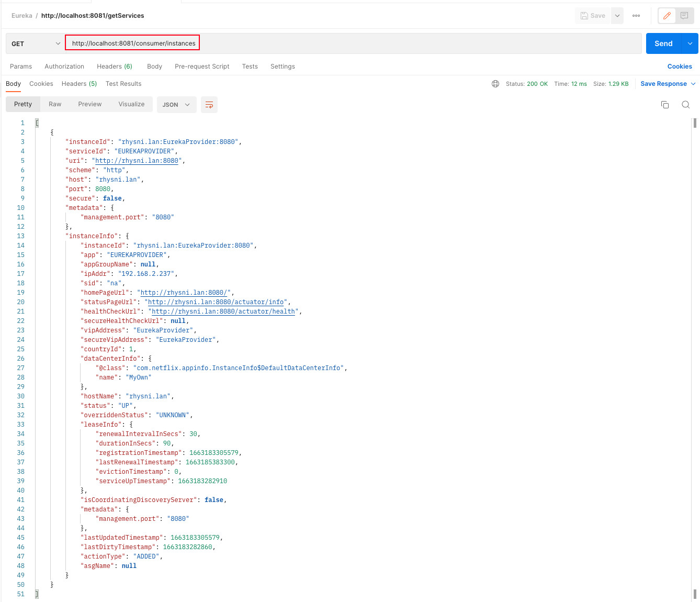Click the Cookies link near Send

(x=680, y=66)
